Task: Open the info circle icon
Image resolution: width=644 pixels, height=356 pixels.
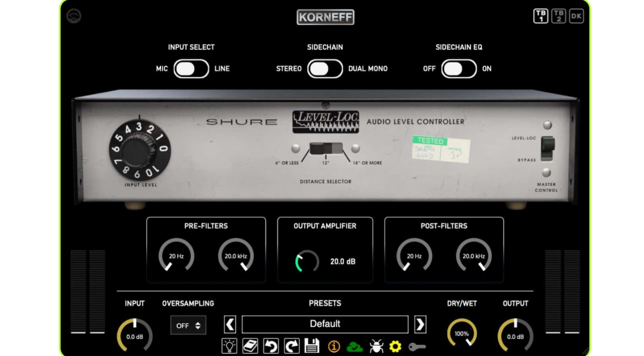Action: (x=334, y=347)
